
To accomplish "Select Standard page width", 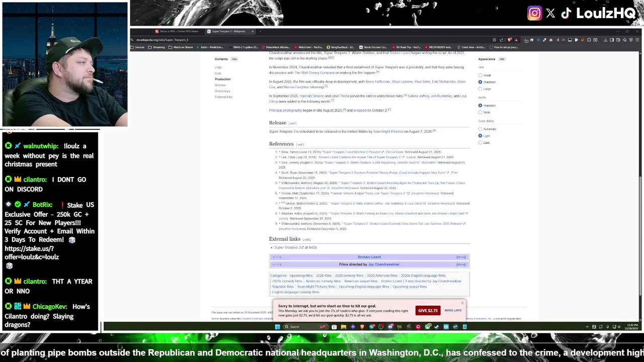I will (x=480, y=106).
